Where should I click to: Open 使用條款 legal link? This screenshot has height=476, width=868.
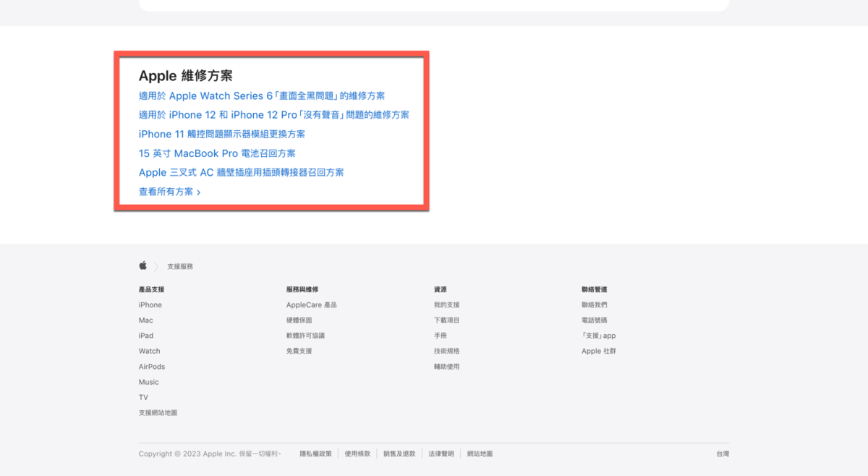coord(357,454)
